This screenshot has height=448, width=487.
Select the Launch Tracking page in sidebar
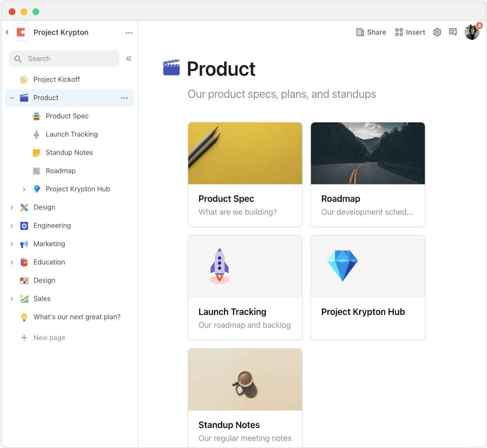[x=72, y=134]
